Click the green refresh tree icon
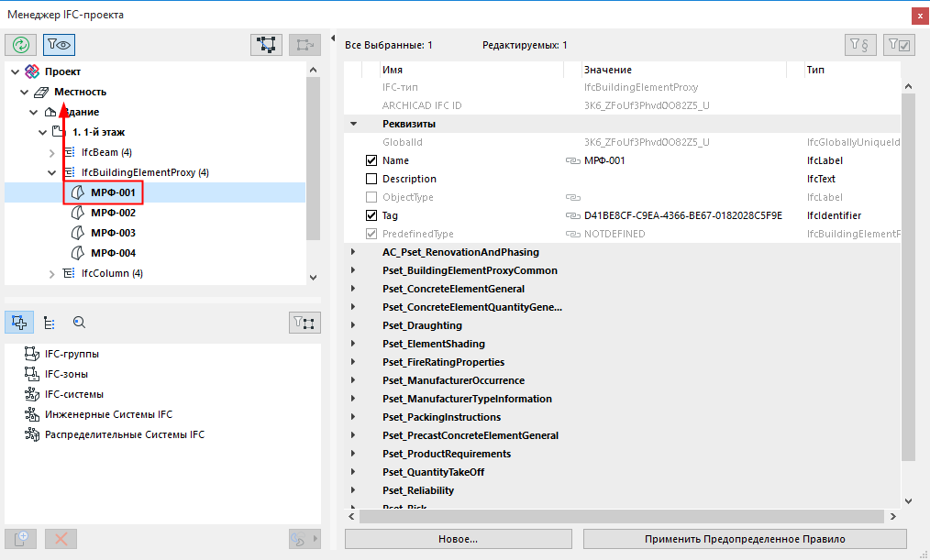This screenshot has height=560, width=930. [x=21, y=44]
